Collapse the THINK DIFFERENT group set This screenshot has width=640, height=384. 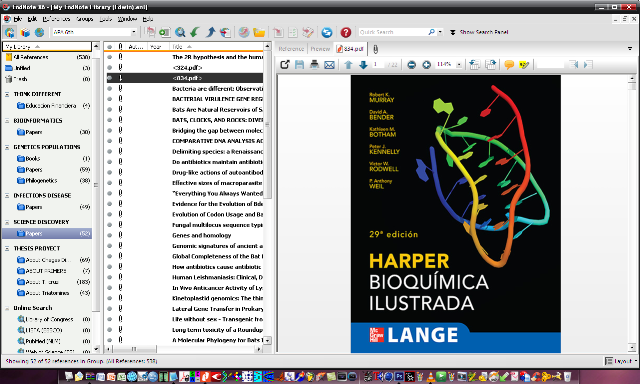pos(7,94)
